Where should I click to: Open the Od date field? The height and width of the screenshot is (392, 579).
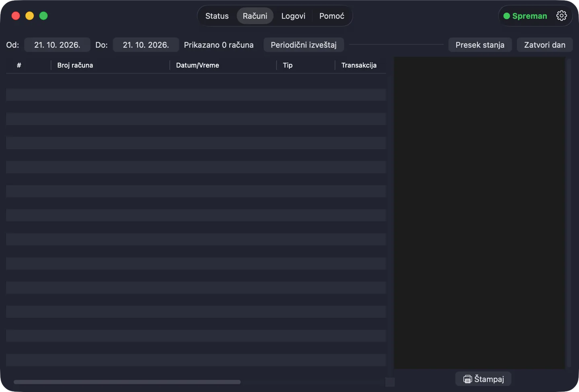(57, 45)
